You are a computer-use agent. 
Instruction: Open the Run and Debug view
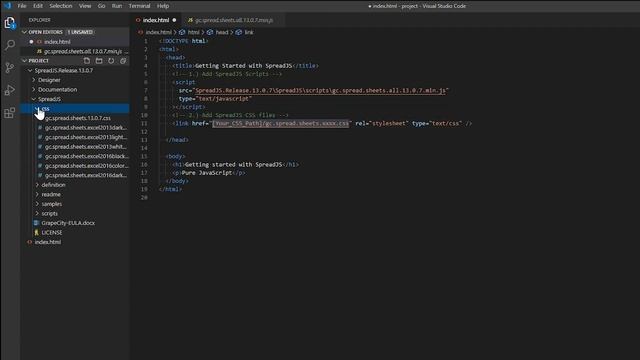(10, 90)
